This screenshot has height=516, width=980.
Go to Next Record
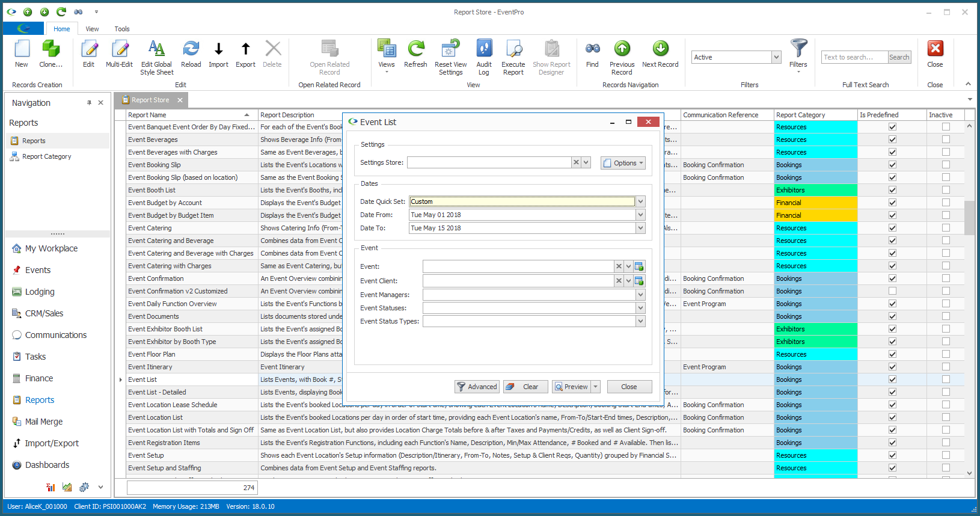click(660, 54)
